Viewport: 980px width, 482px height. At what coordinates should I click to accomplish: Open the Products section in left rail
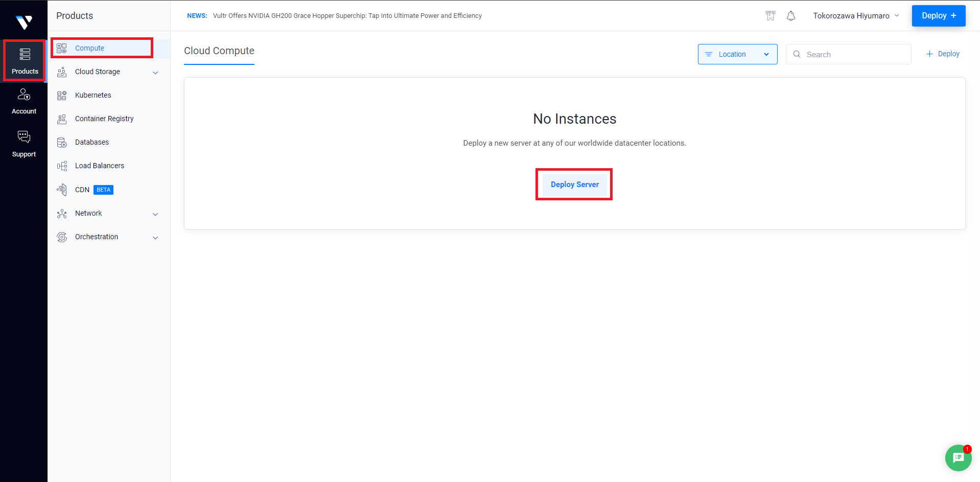[25, 61]
